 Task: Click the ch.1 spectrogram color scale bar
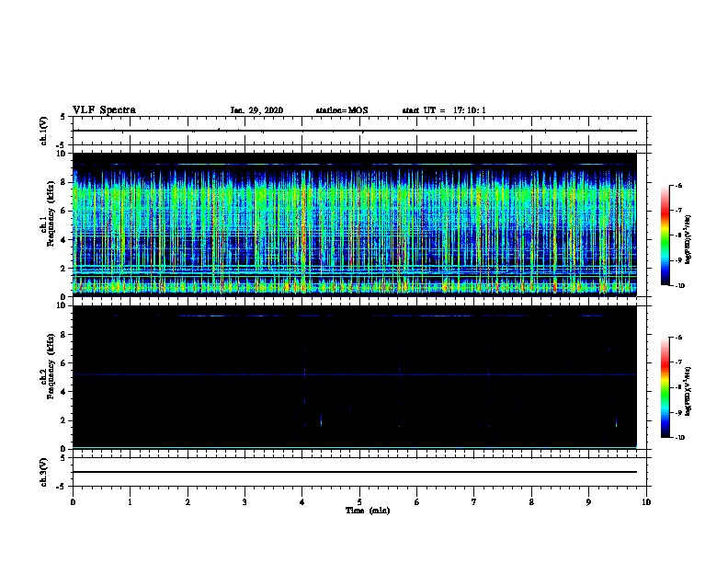pos(665,236)
